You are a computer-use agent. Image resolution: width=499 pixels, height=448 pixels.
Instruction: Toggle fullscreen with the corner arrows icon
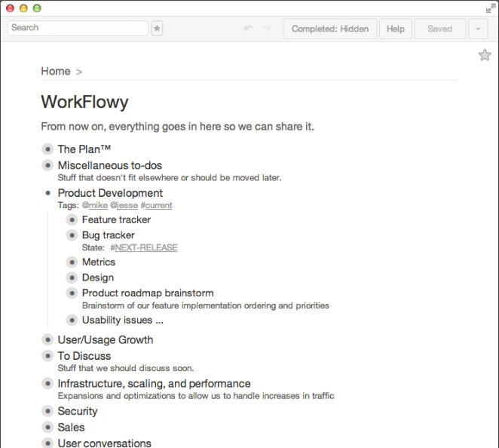[x=491, y=8]
